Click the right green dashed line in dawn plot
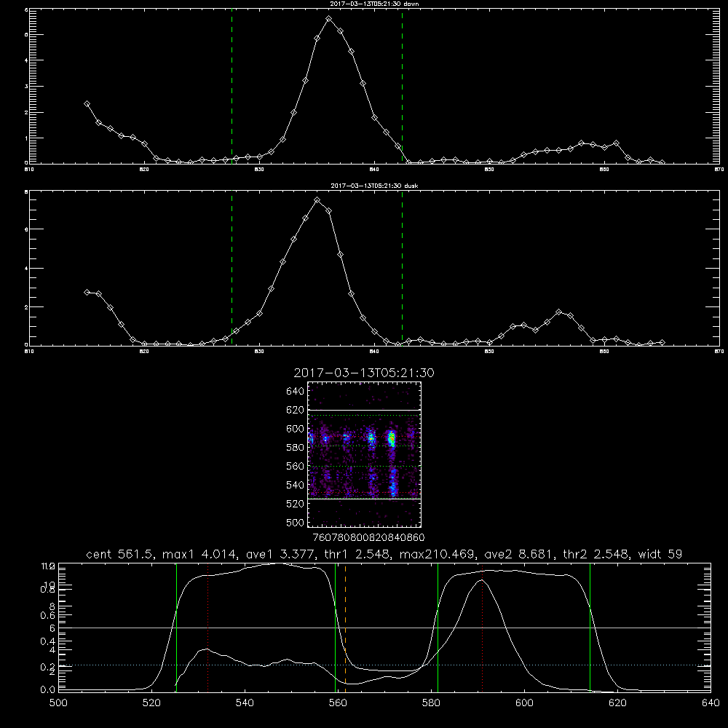This screenshot has height=728, width=728. pos(402,86)
